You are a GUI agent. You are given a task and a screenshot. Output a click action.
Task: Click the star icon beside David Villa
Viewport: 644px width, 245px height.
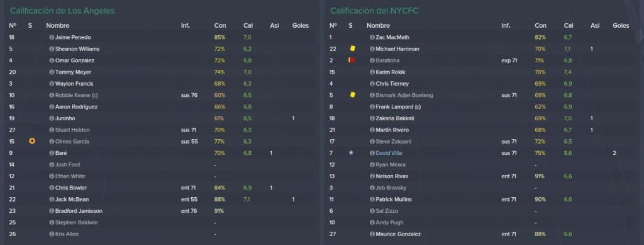(x=351, y=152)
